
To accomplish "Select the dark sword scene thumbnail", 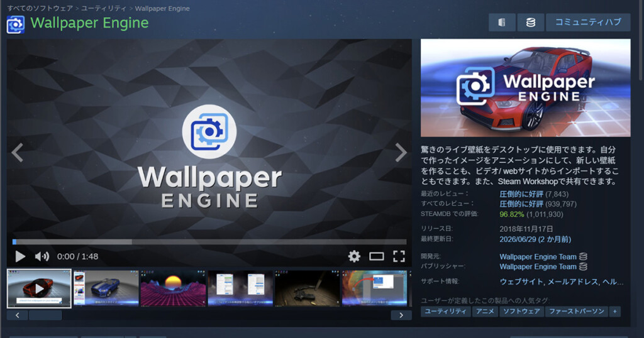I will coord(307,288).
